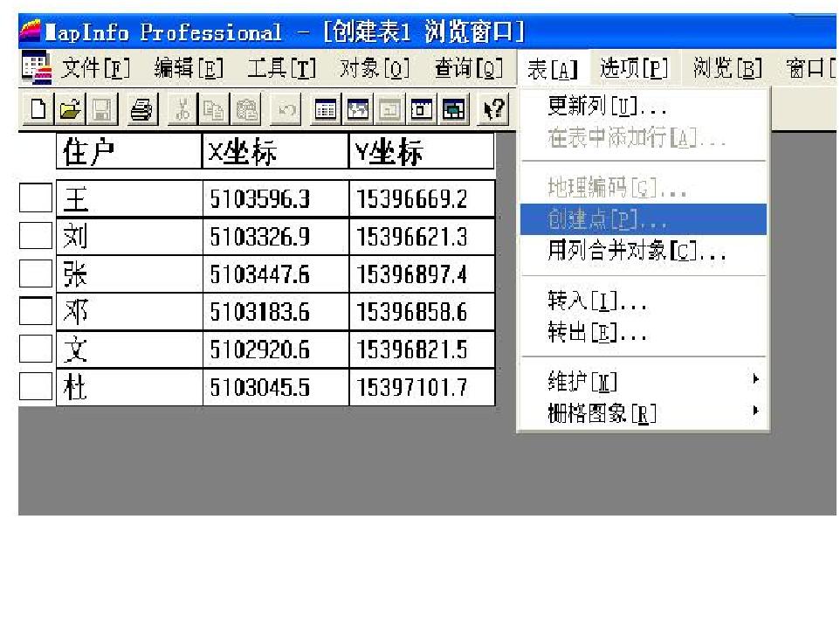The height and width of the screenshot is (623, 840).
Task: Select cell containing 刘
Action: [129, 236]
